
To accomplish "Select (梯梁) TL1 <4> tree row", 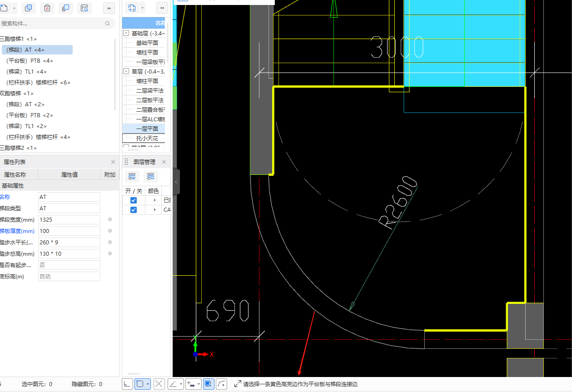I will pyautogui.click(x=27, y=72).
